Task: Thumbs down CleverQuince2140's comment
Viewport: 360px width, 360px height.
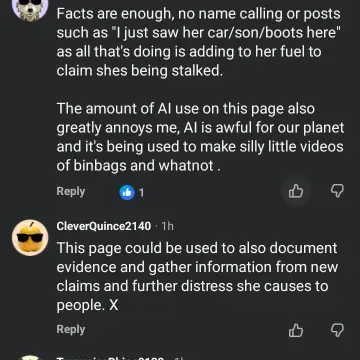Action: [337, 330]
